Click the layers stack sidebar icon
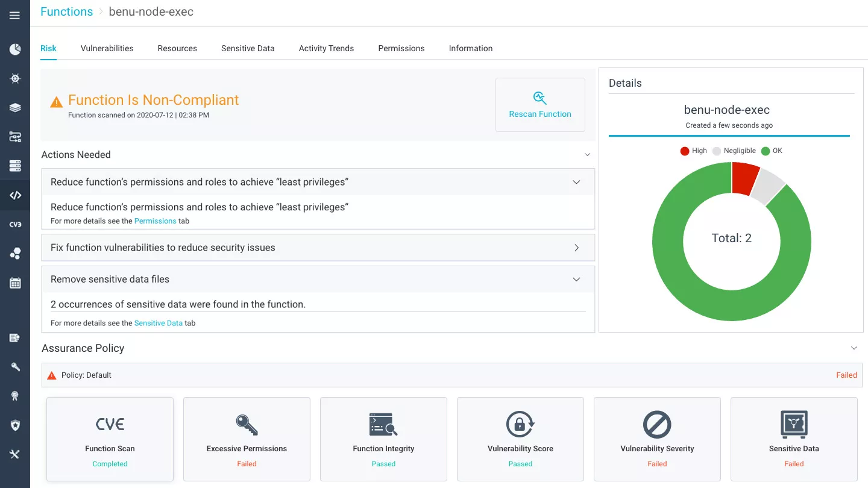Viewport: 868px width, 488px height. 15,108
